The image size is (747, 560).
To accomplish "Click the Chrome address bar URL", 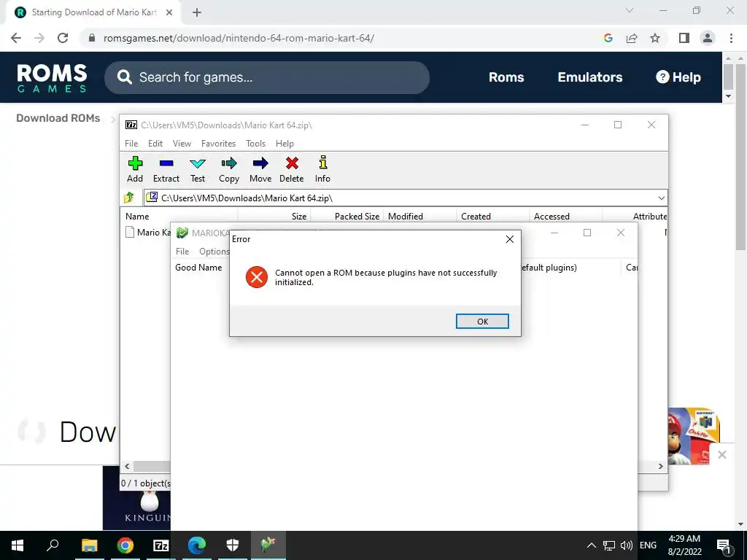I will [x=239, y=38].
